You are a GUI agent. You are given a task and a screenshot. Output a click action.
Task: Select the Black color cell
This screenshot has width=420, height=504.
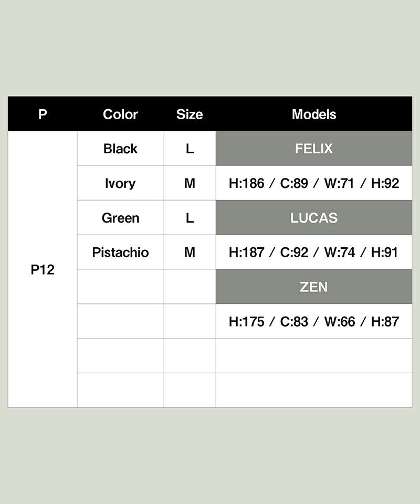120,149
